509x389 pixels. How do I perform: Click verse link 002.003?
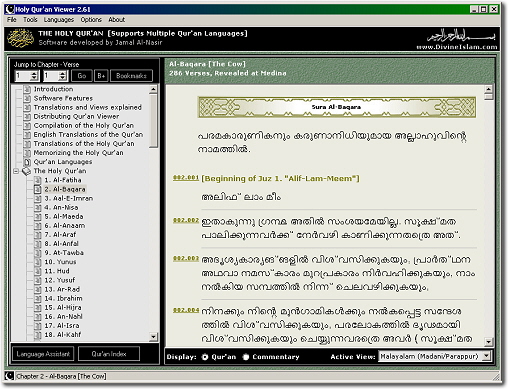click(186, 258)
